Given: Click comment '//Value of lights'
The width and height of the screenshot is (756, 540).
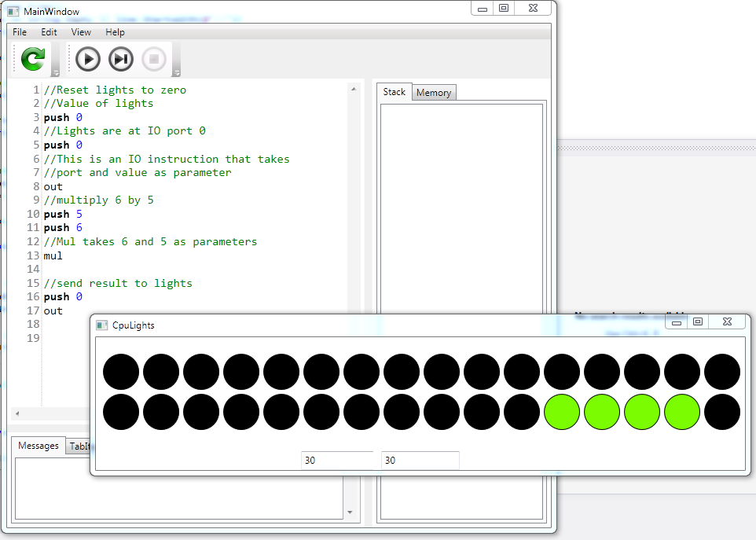Looking at the screenshot, I should (x=98, y=103).
